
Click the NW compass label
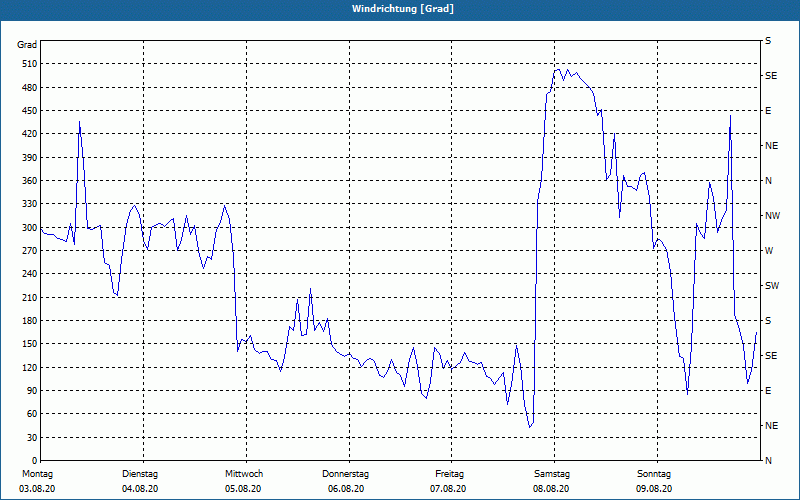coord(773,216)
